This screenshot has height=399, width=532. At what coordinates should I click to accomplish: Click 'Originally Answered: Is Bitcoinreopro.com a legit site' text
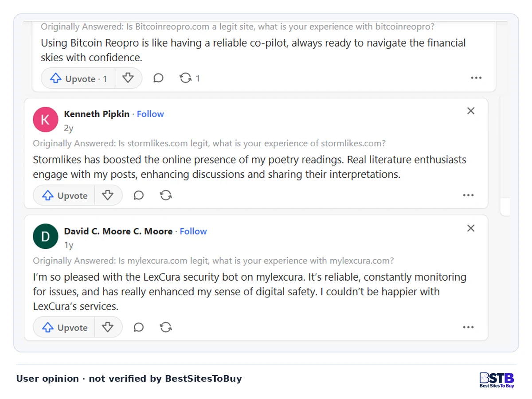[238, 27]
